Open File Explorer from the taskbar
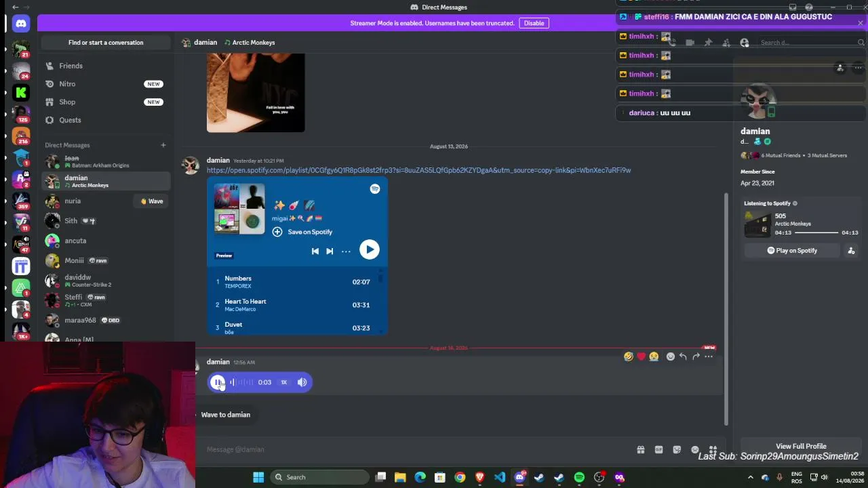868x488 pixels. point(400,477)
